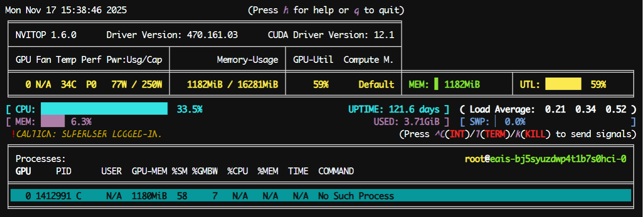The image size is (644, 217).
Task: Click the TIME column header
Action: (x=298, y=171)
